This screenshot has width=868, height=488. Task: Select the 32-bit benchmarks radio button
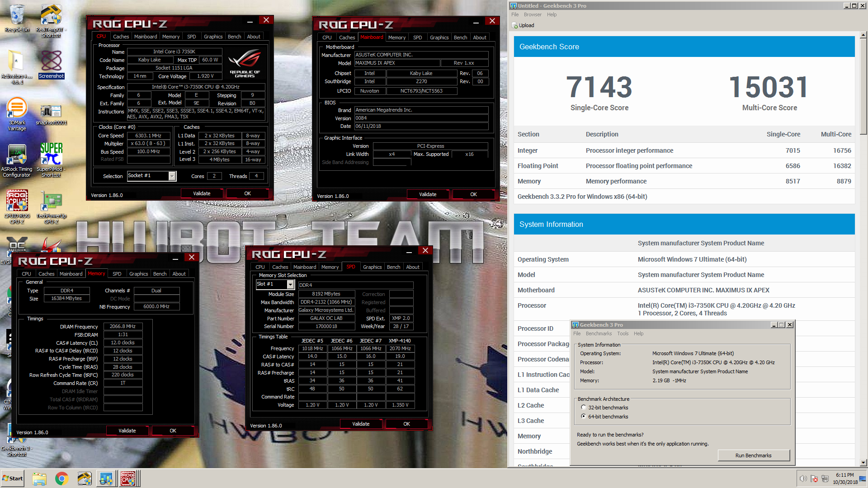(584, 407)
